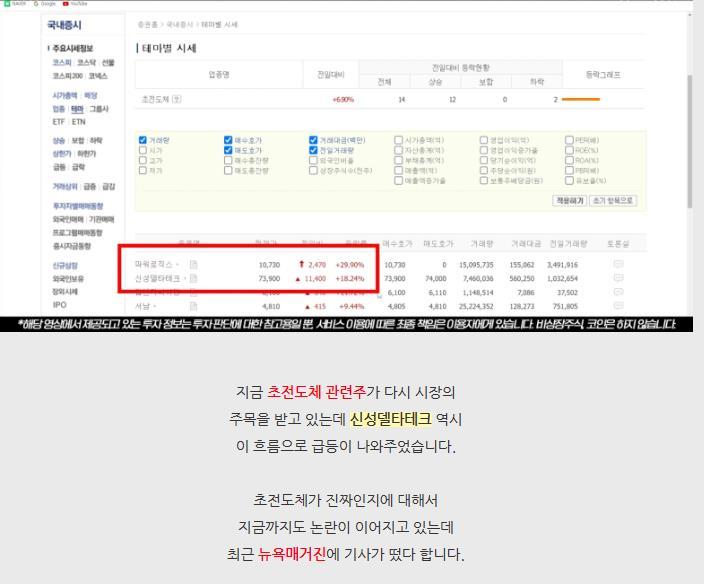
Task: Open 그룹사 in the sidebar
Action: [99, 109]
